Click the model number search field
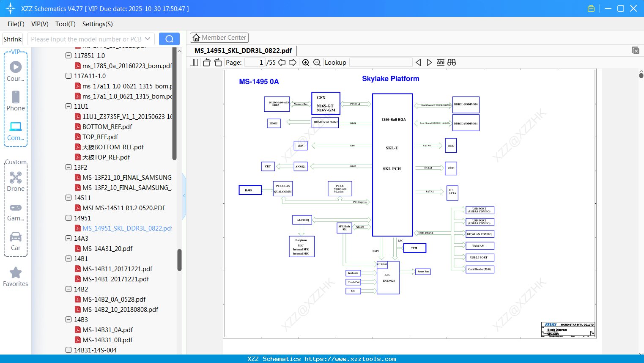 (x=86, y=39)
